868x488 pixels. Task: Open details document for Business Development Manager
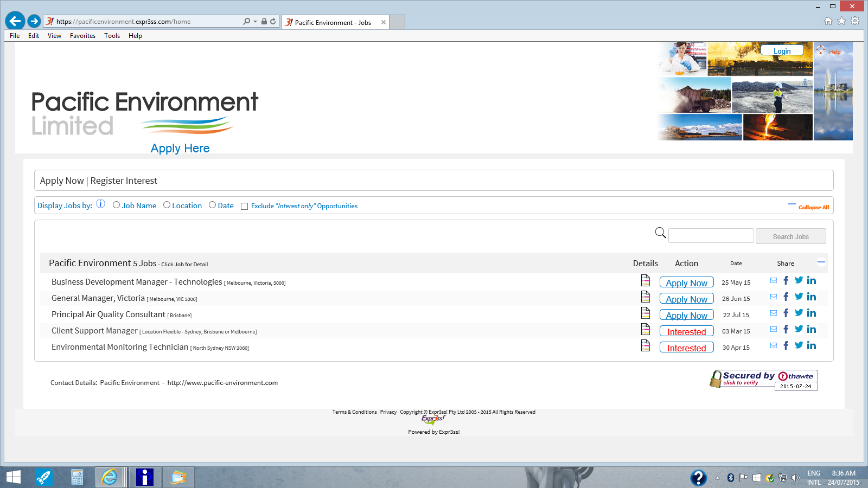point(646,280)
